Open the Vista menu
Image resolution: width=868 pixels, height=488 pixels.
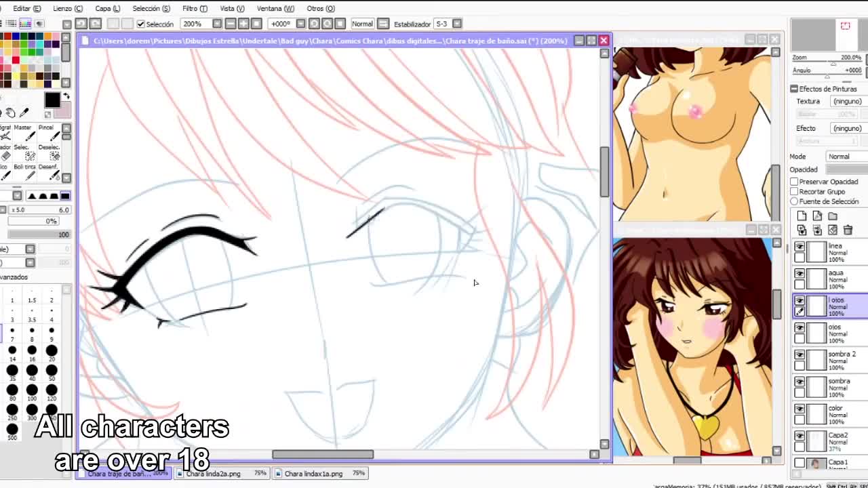(x=232, y=8)
